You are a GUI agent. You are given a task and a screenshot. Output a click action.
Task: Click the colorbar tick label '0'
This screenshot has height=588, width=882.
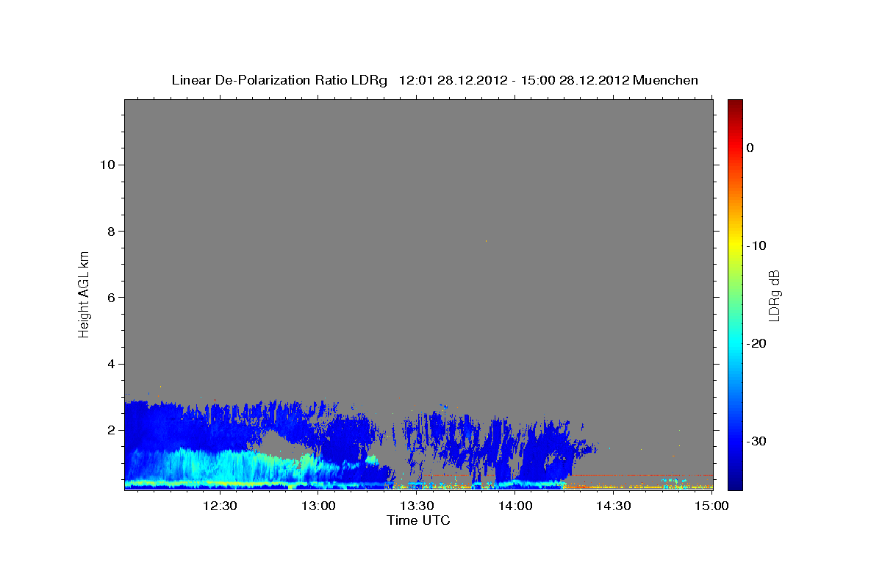coord(750,148)
